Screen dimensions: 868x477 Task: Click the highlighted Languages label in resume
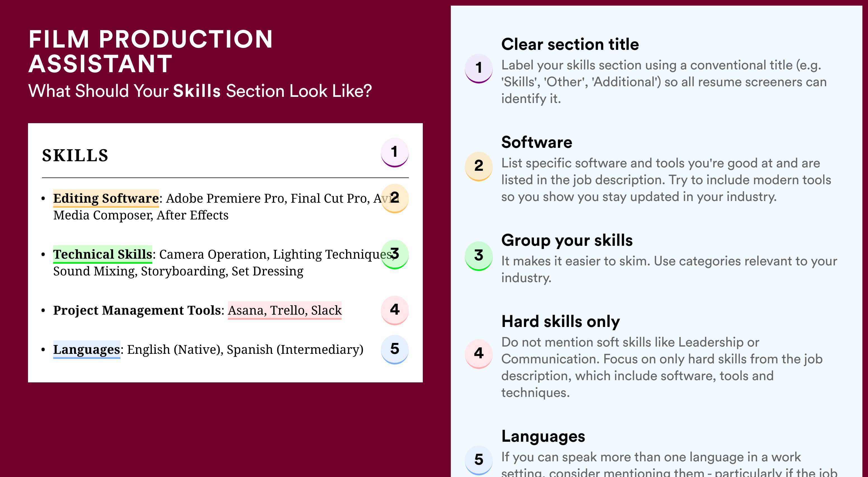(x=87, y=349)
